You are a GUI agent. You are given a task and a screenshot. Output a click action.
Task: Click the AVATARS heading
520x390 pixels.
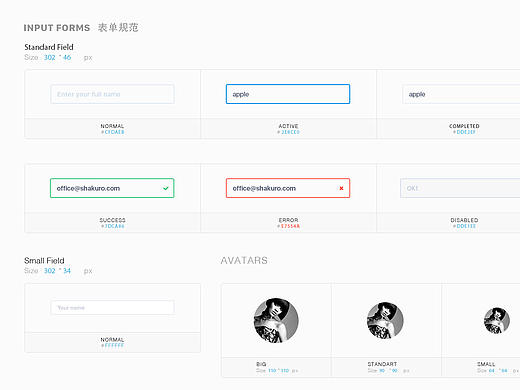click(x=244, y=260)
